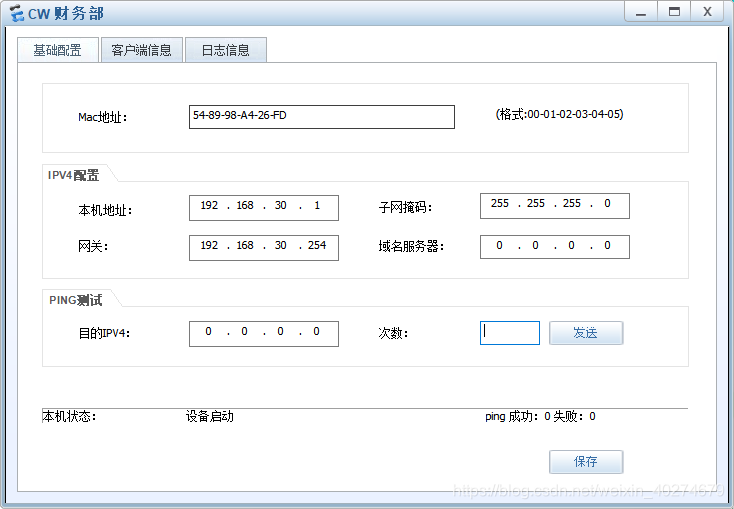Switch to the 基础配置 tab
734x509 pixels.
(58, 50)
